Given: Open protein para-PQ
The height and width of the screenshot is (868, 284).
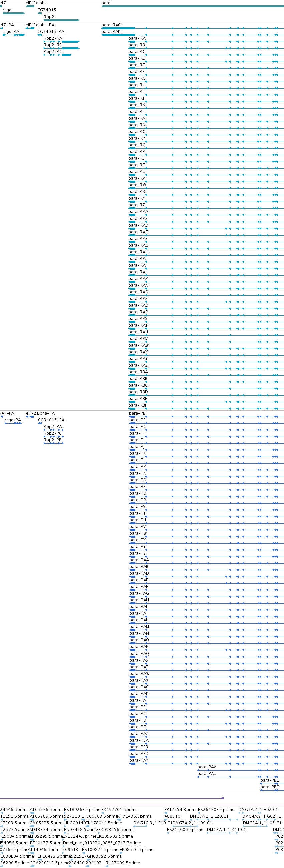Looking at the screenshot, I should (x=138, y=493).
